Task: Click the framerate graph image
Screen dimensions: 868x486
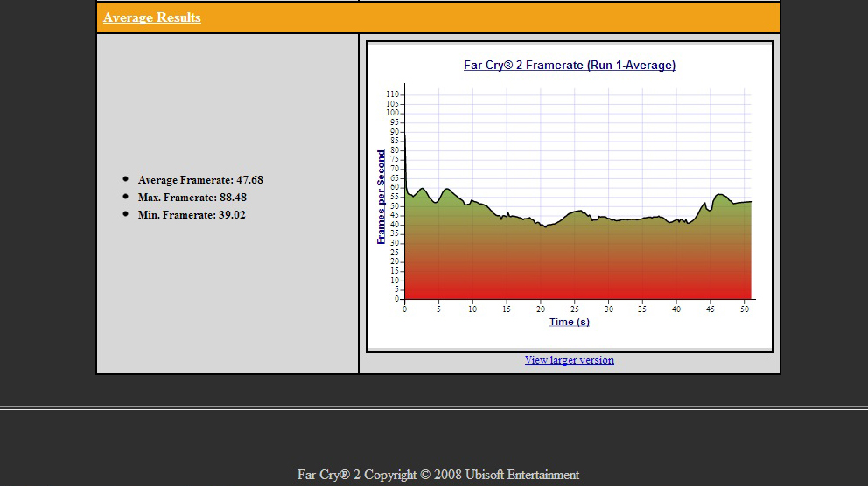Action: 569,197
